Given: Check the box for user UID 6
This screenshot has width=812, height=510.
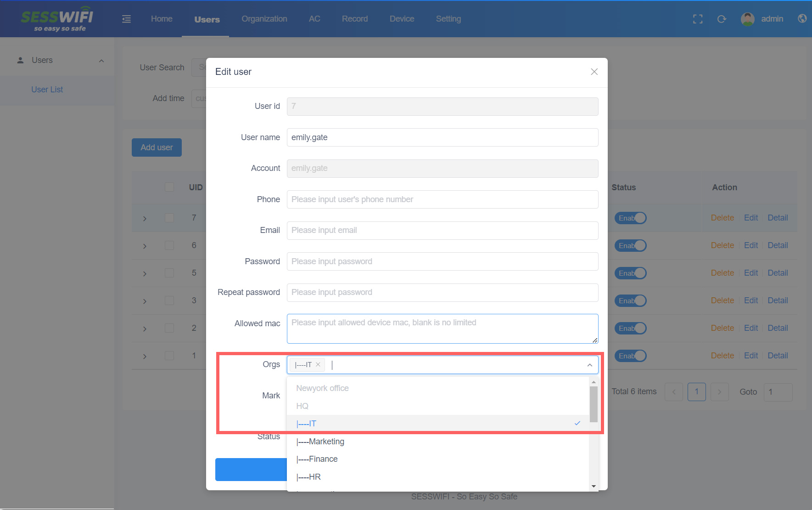Looking at the screenshot, I should (x=169, y=245).
